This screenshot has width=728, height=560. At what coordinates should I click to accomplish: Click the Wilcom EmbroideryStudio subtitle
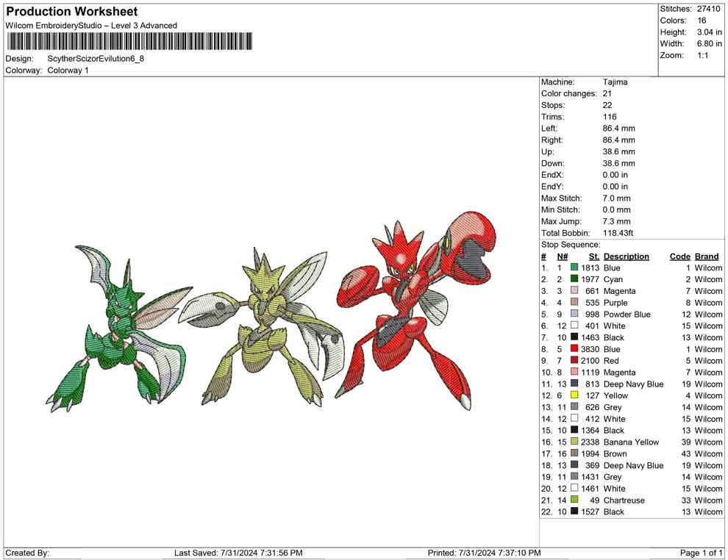point(91,26)
